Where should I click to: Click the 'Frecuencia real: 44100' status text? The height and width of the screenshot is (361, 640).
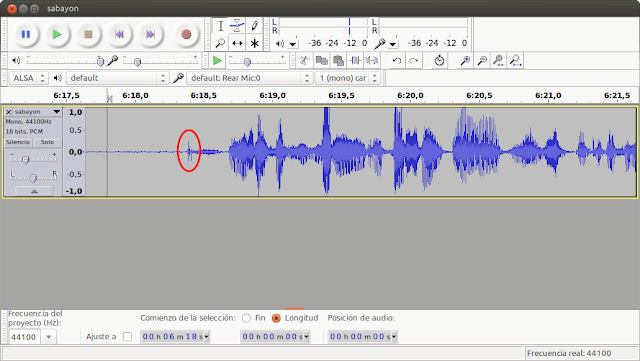(569, 353)
